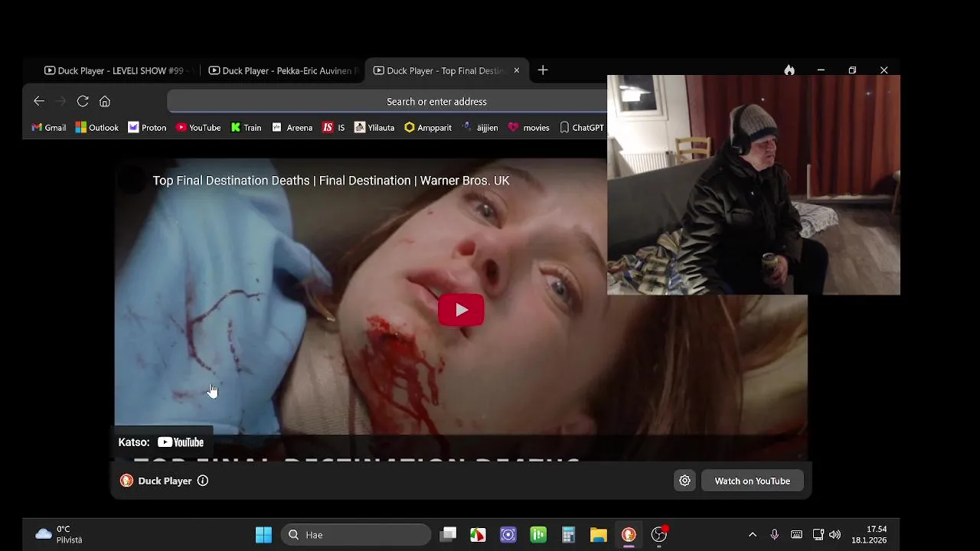Go to the browser home page
The image size is (980, 551).
pyautogui.click(x=105, y=101)
